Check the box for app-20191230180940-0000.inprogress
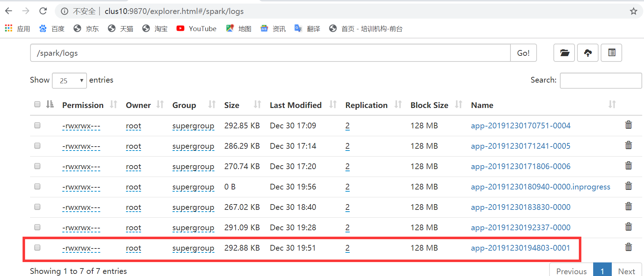 coord(37,186)
